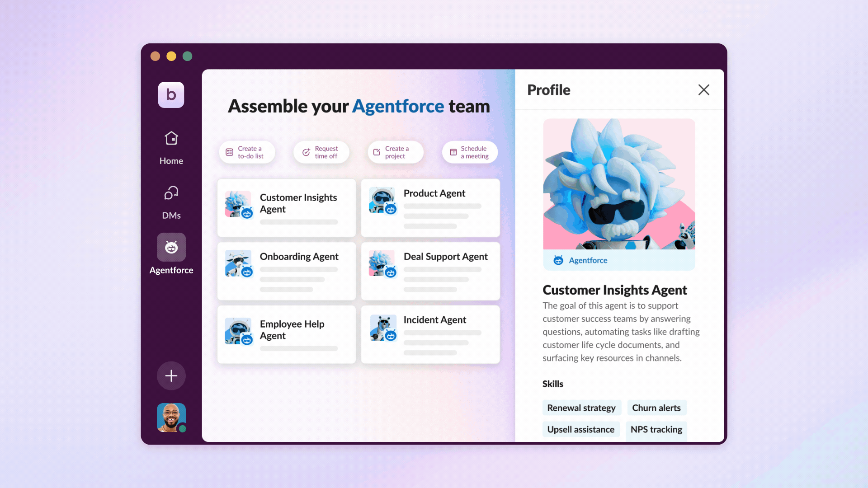Image resolution: width=868 pixels, height=488 pixels.
Task: Click 'Request time off'
Action: pos(321,152)
